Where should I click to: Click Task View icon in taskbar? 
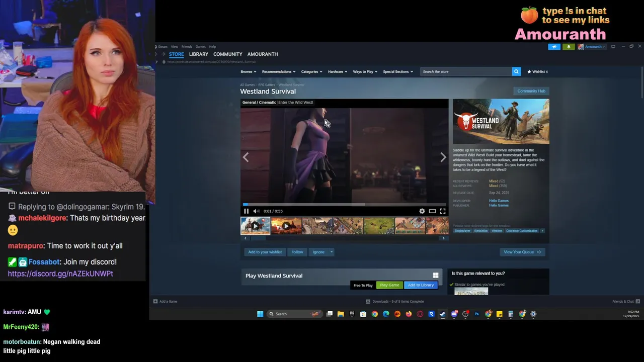[330, 314]
